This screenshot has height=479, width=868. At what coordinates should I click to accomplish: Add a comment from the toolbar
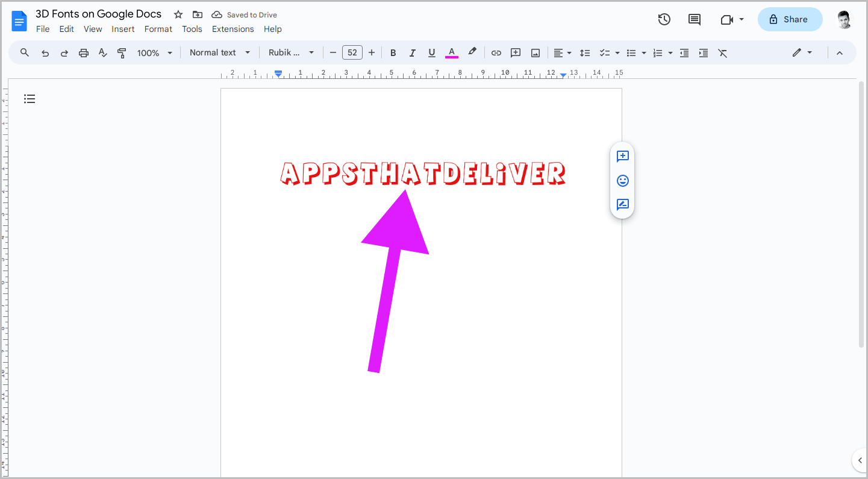click(x=516, y=53)
